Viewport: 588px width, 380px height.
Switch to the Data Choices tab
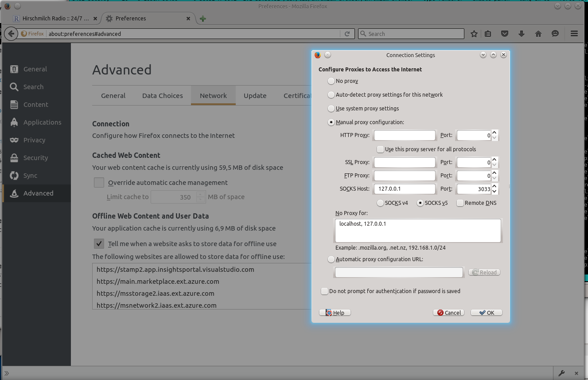coord(163,95)
